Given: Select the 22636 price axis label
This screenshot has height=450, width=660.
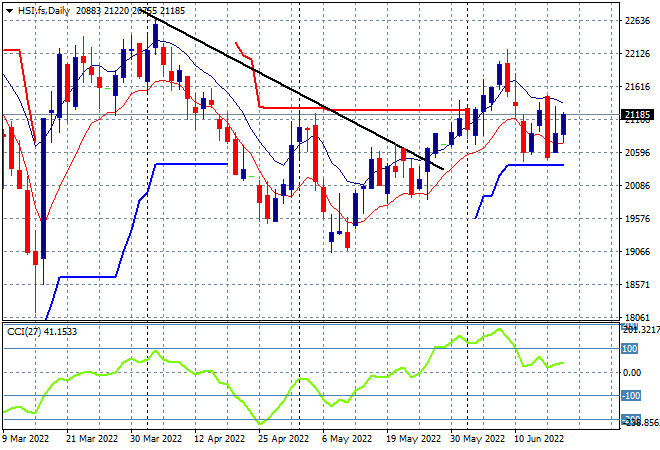Looking at the screenshot, I should click(x=637, y=21).
